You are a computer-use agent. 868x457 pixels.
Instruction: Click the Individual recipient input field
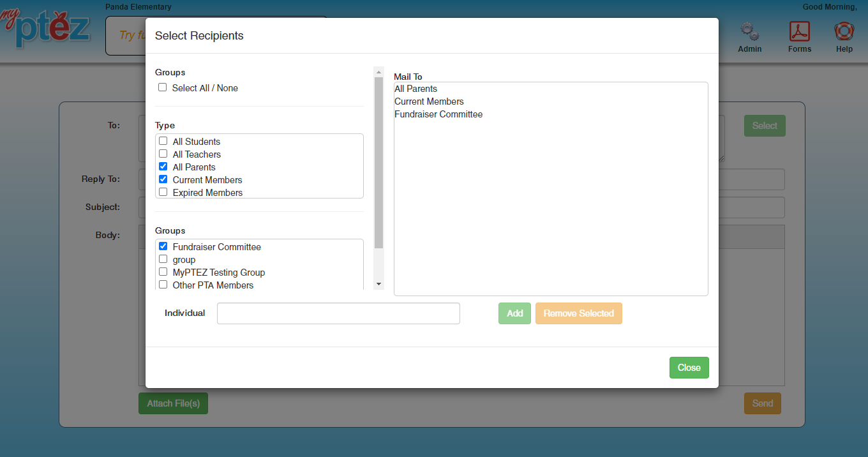point(338,313)
